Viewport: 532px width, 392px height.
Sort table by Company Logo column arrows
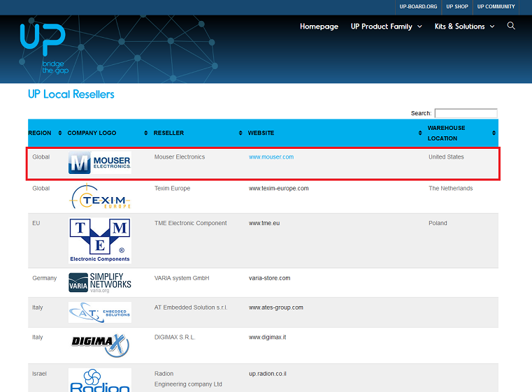coord(146,133)
